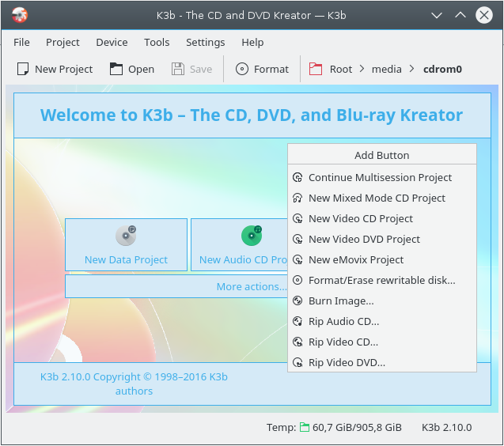Viewport: 504px width, 446px height.
Task: Choose Continue Multisession Project
Action: point(380,178)
